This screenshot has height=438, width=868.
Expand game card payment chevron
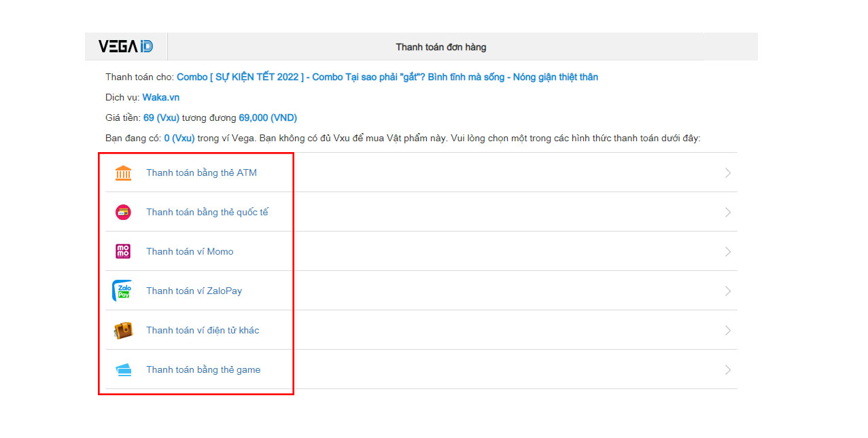pos(728,370)
